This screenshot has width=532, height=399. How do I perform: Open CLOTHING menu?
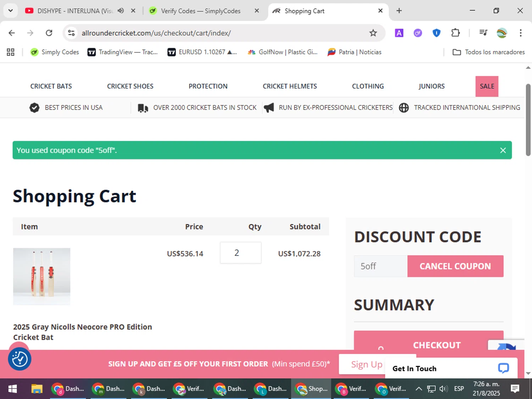pyautogui.click(x=368, y=86)
